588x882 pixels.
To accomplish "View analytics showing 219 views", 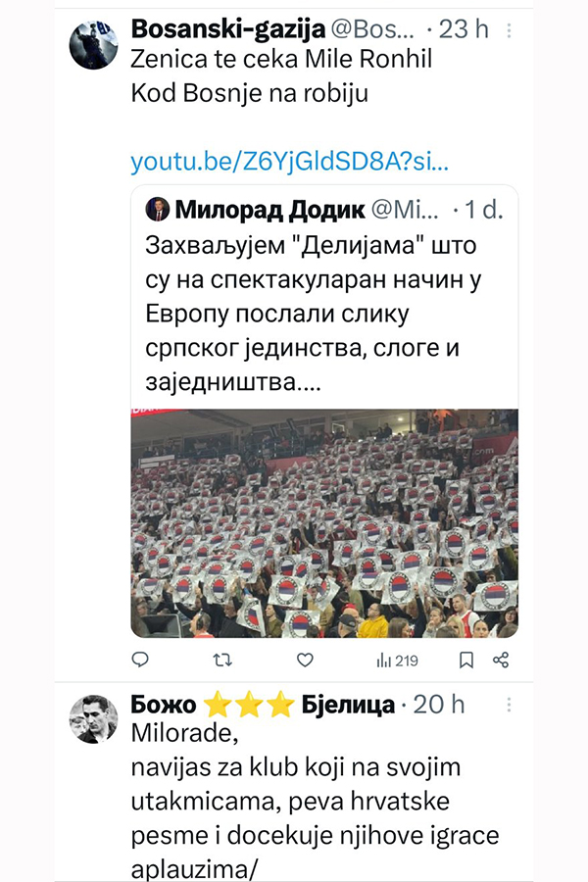I will pyautogui.click(x=397, y=661).
